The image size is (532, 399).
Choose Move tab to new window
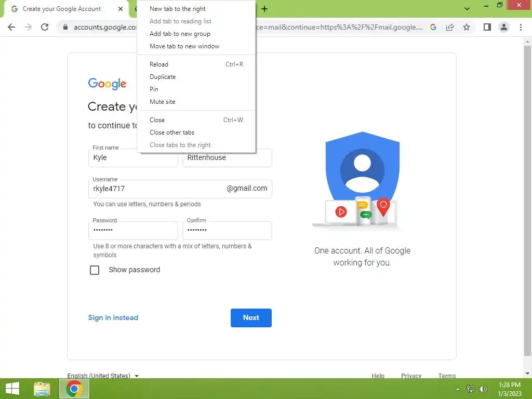pyautogui.click(x=196, y=46)
